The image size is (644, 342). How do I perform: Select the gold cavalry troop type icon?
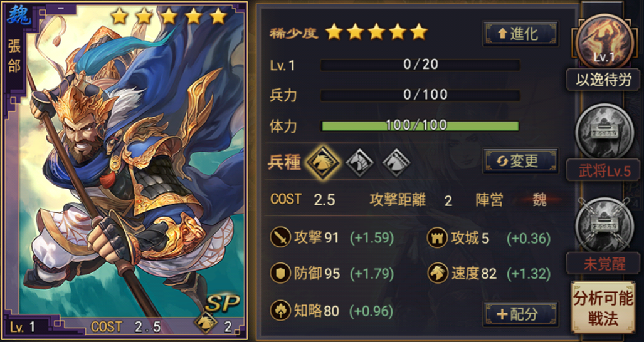(x=323, y=163)
